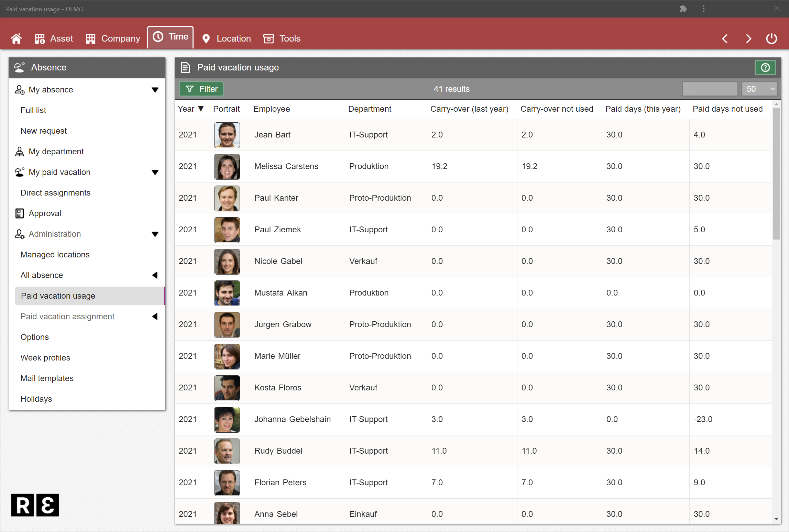
Task: Expand the All absence section
Action: pos(155,275)
